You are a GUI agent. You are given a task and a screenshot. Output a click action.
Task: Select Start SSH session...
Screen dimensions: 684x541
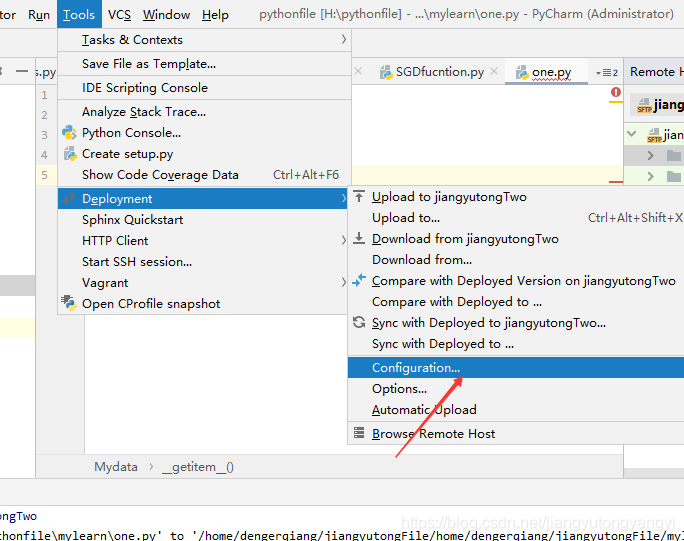coord(137,262)
